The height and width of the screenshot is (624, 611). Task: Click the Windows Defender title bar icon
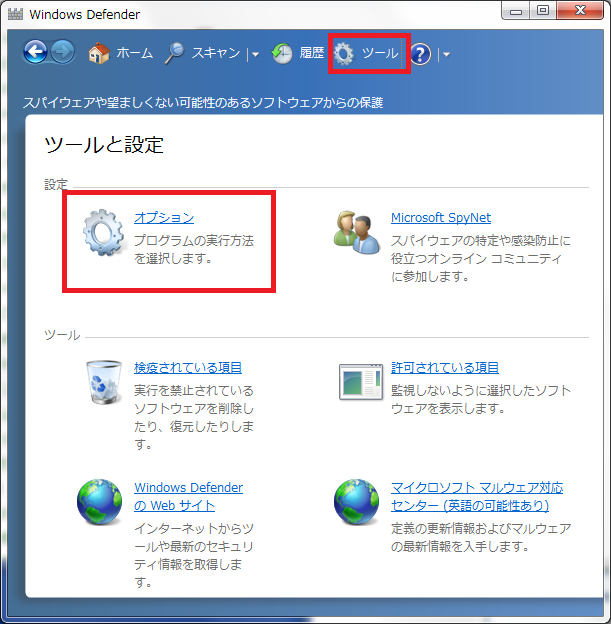pyautogui.click(x=15, y=14)
